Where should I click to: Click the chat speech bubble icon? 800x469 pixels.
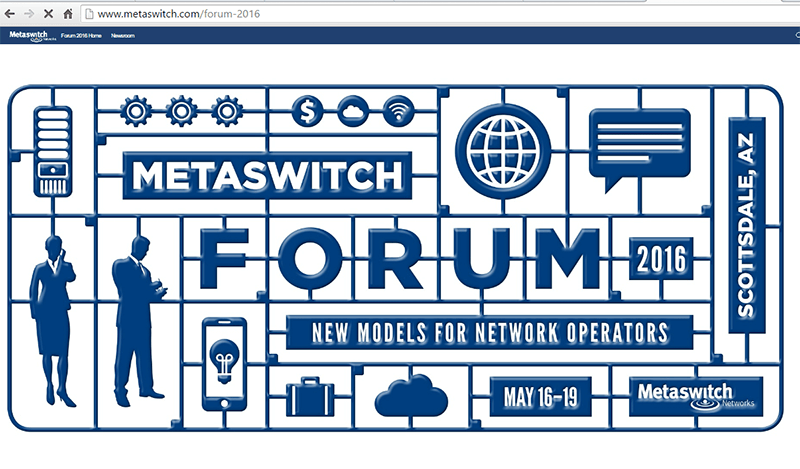pos(640,150)
